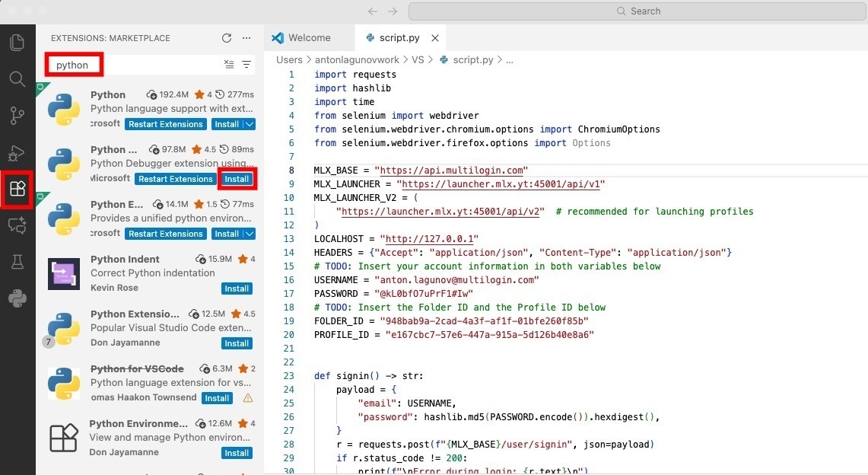The height and width of the screenshot is (475, 868).
Task: Open the Testing view with the beaker icon
Action: tap(17, 261)
